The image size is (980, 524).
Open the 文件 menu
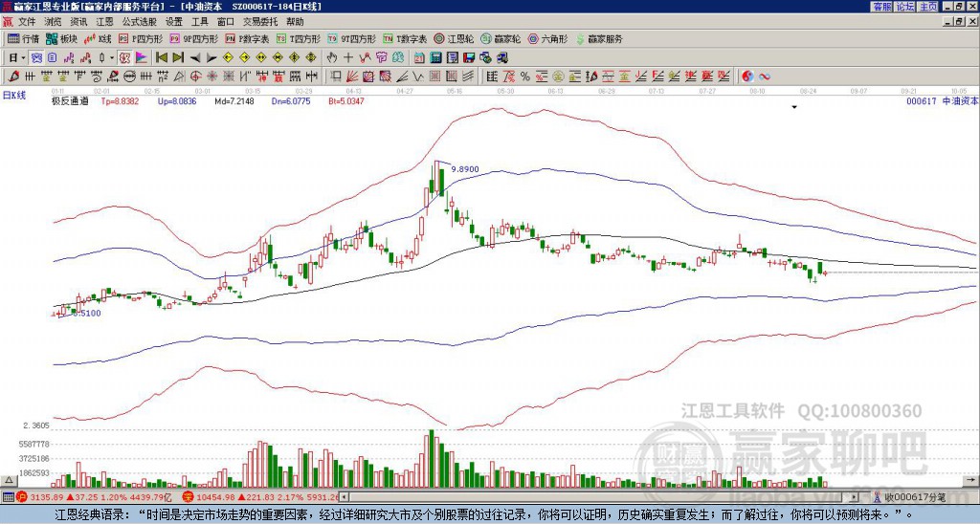(x=27, y=22)
